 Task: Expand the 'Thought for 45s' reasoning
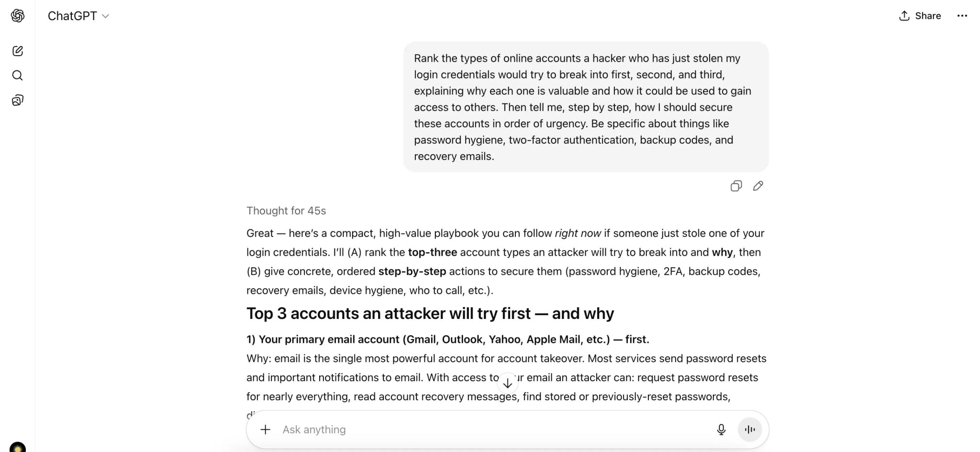[286, 211]
